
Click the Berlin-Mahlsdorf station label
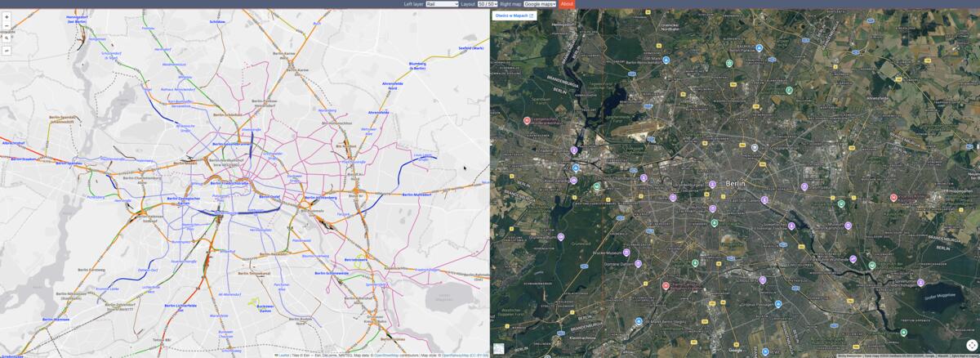[416, 195]
